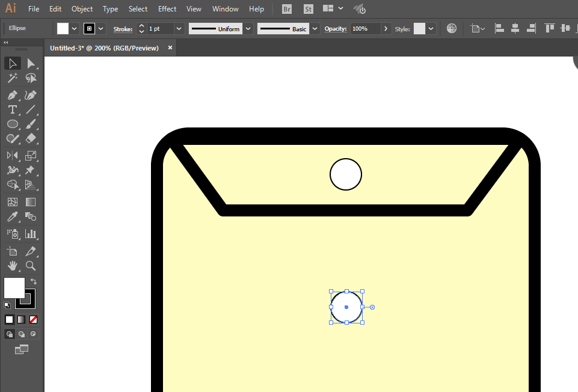This screenshot has height=392, width=578.
Task: Open the graphic Style dropdown
Action: 431,29
